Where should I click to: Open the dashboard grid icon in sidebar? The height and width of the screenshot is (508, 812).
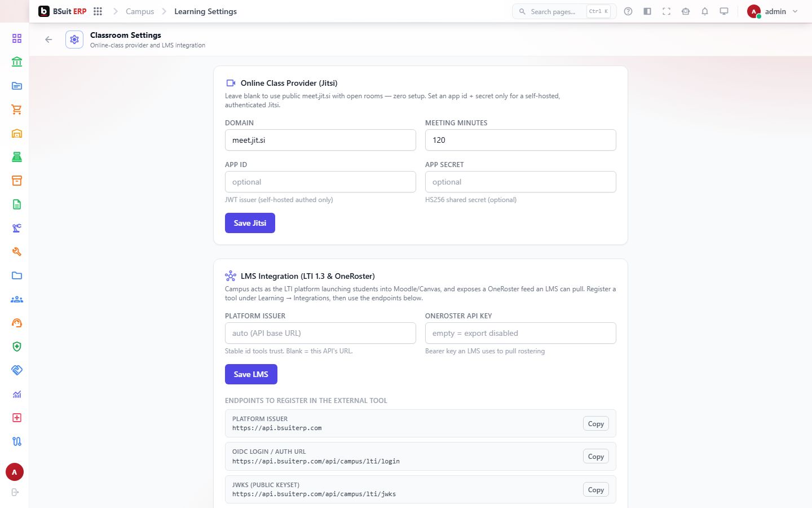click(x=17, y=38)
